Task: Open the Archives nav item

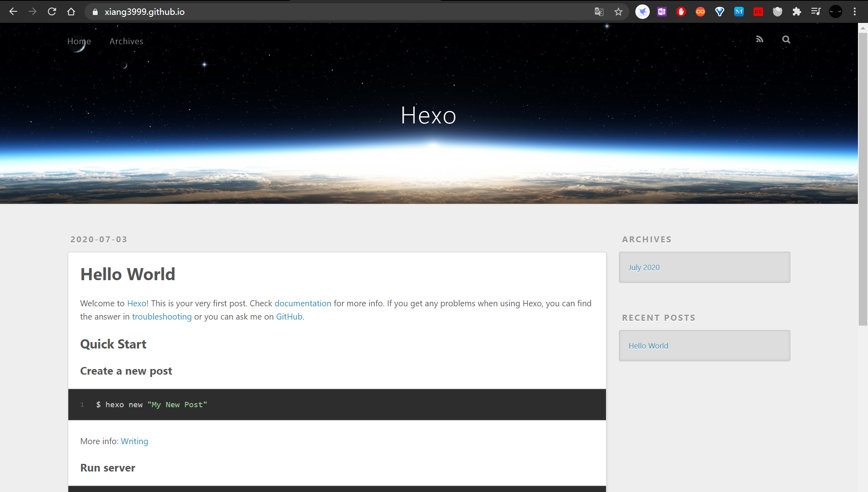Action: pos(126,41)
